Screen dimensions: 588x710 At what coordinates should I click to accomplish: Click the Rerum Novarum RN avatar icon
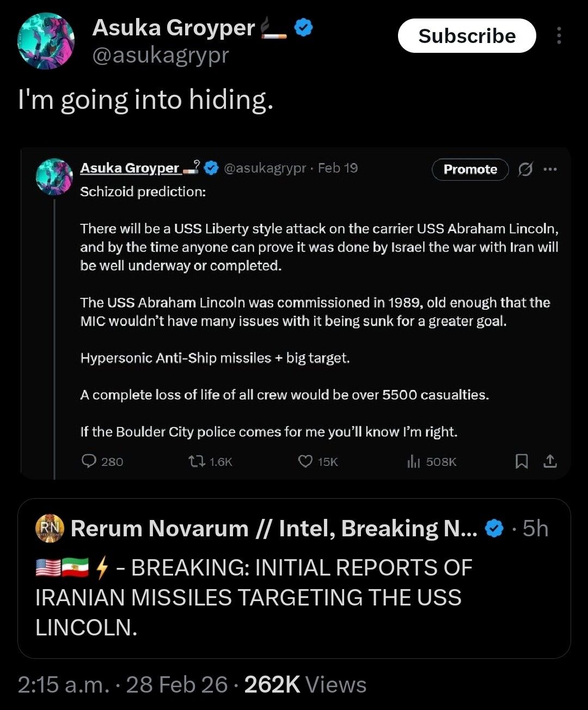point(50,529)
